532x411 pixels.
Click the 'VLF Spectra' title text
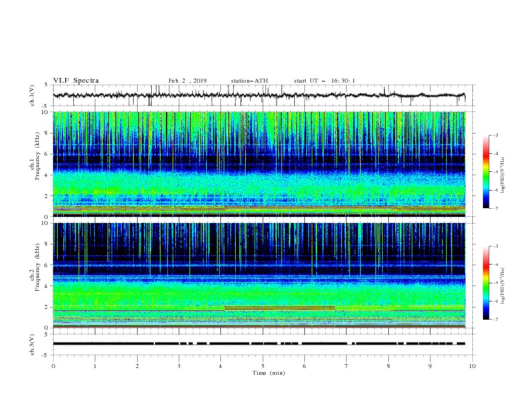pyautogui.click(x=76, y=81)
